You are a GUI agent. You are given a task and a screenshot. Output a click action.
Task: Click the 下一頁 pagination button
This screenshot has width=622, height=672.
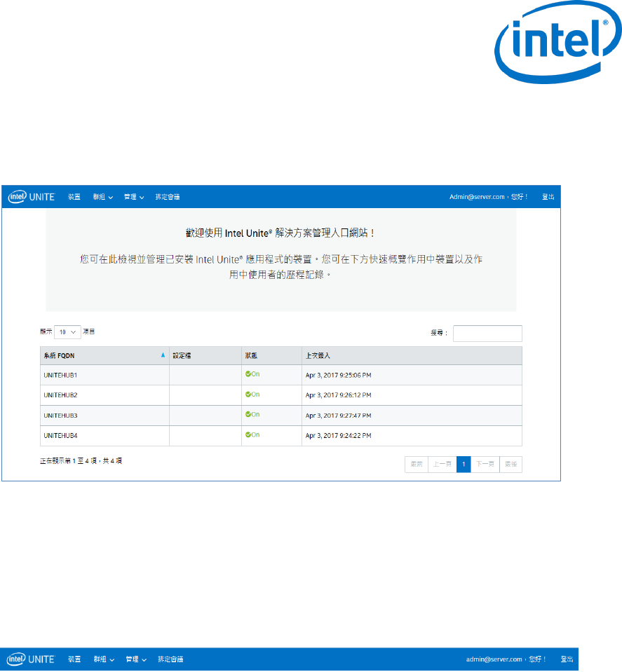(x=485, y=464)
